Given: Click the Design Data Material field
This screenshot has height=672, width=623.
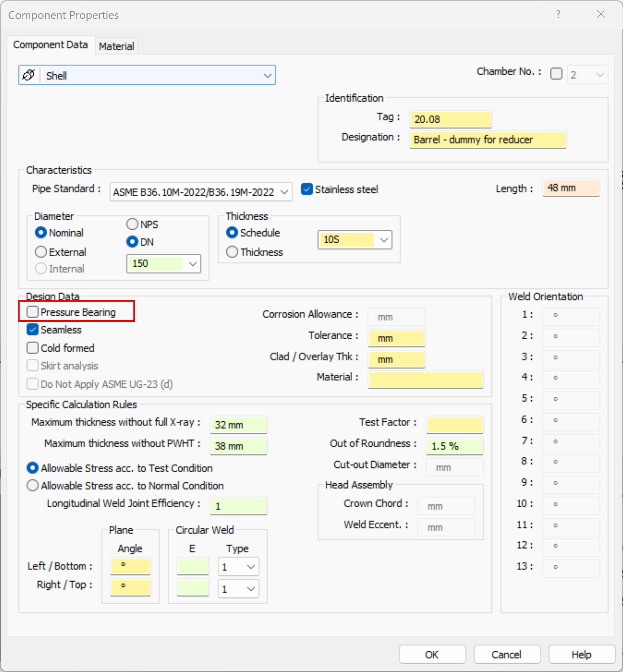Looking at the screenshot, I should (x=426, y=380).
